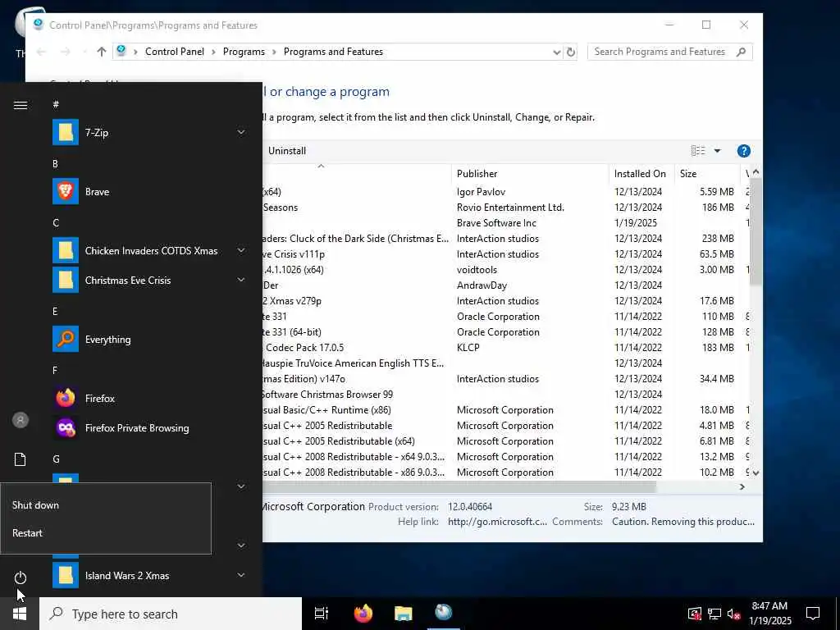This screenshot has width=840, height=630.
Task: Open the network icon in system tray
Action: tap(714, 614)
